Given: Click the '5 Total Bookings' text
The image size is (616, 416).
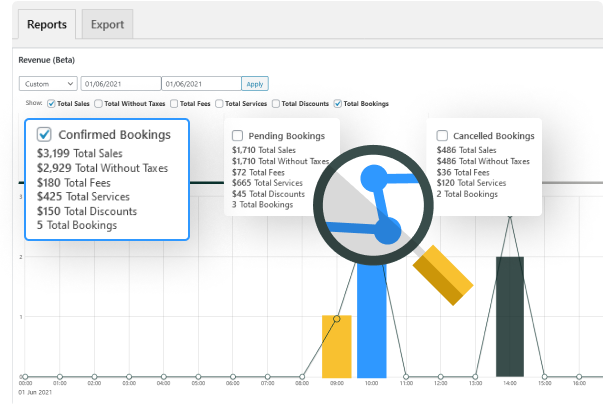Looking at the screenshot, I should (x=77, y=225).
